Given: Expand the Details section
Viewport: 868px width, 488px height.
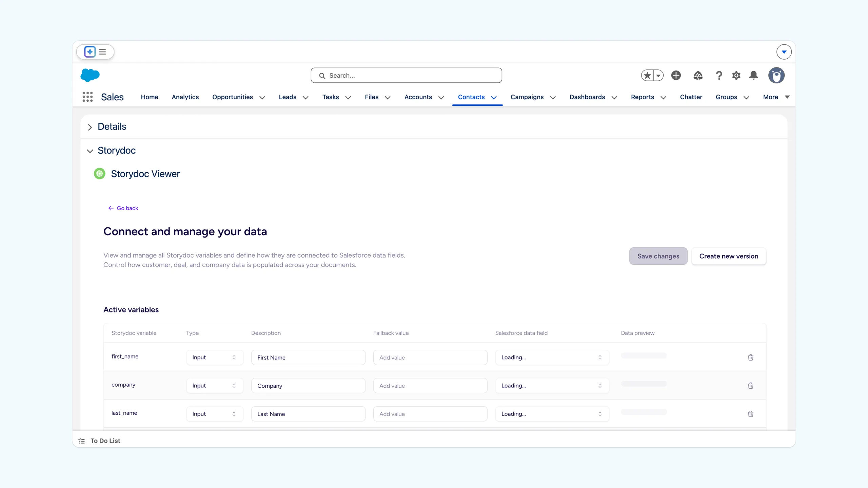Looking at the screenshot, I should [x=90, y=127].
